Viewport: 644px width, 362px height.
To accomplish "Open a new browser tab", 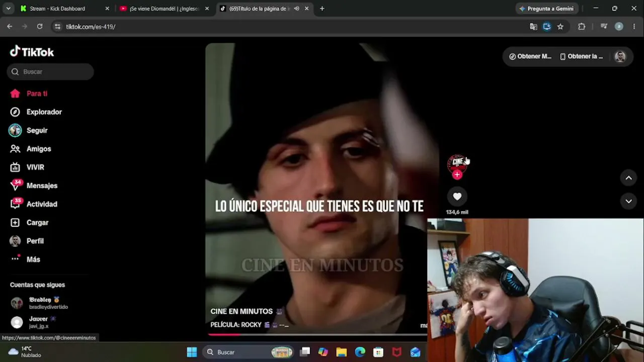I will (322, 9).
